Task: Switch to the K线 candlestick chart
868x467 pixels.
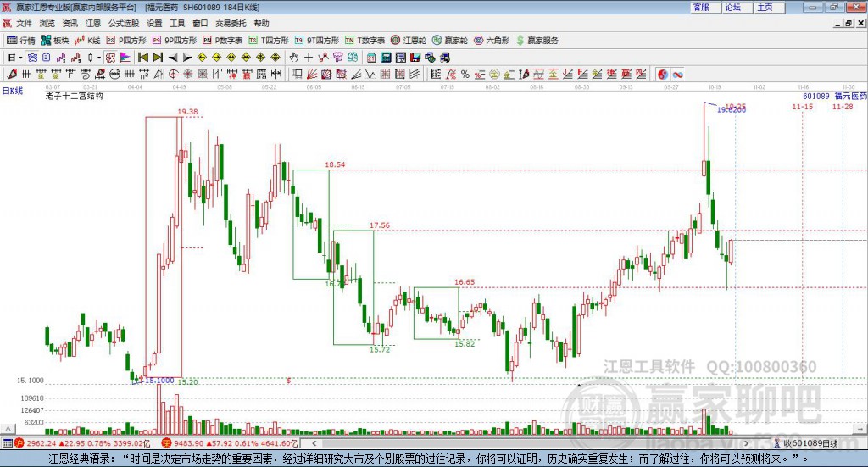Action: click(87, 41)
